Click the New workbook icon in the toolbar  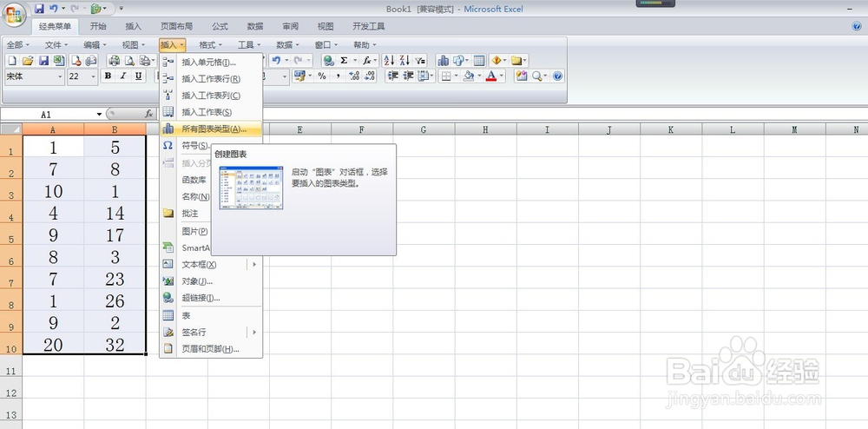coord(12,61)
